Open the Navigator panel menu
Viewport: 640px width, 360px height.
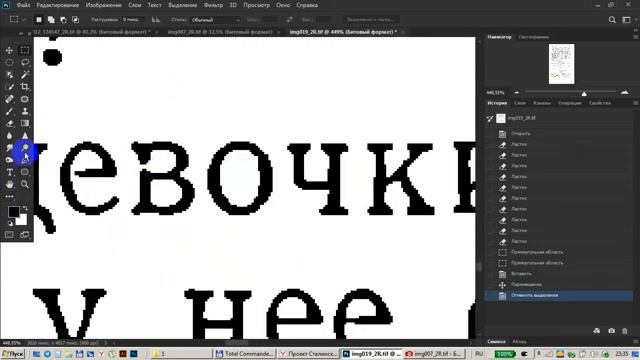(x=636, y=37)
